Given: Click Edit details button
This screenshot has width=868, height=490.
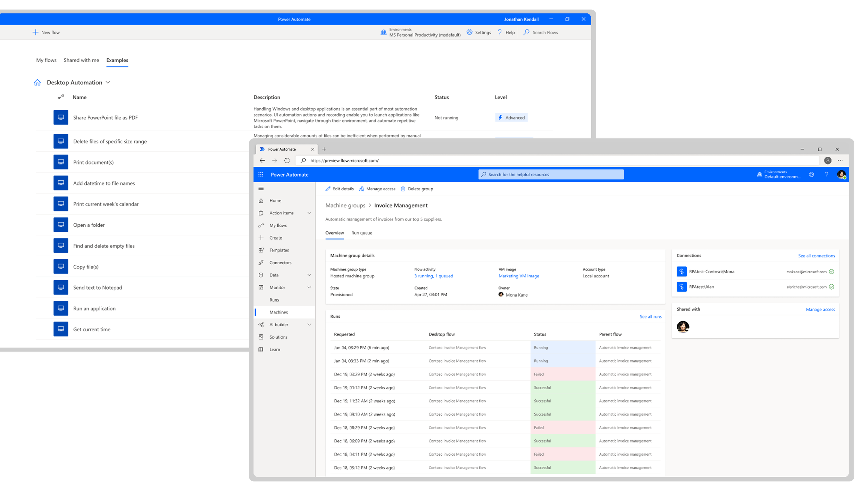Looking at the screenshot, I should coord(340,189).
